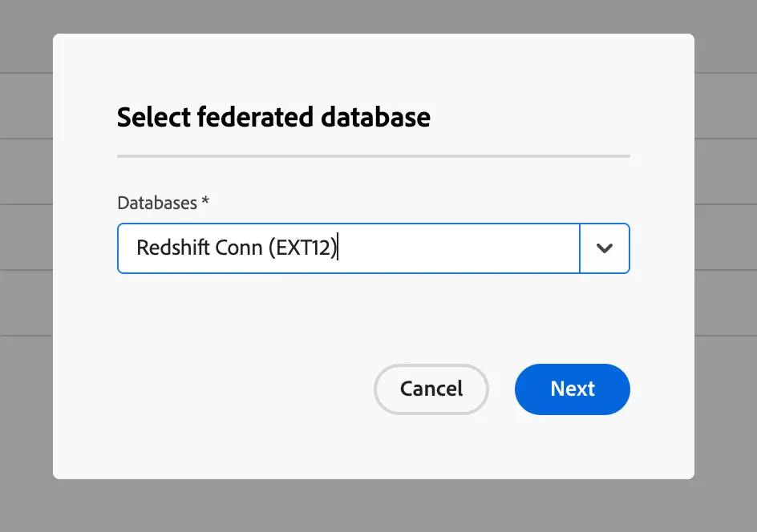Click the required asterisk beside Databases
The height and width of the screenshot is (532, 757).
click(205, 200)
